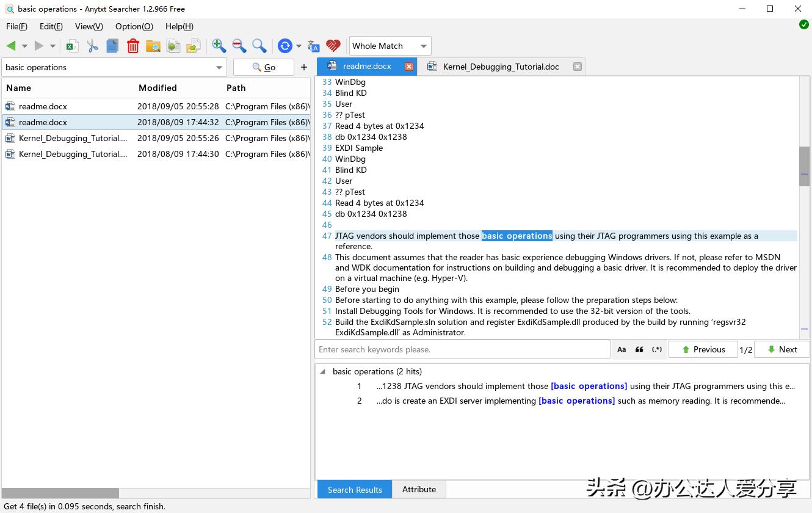Click the Refresh (blue circular arrows) icon

coord(283,45)
